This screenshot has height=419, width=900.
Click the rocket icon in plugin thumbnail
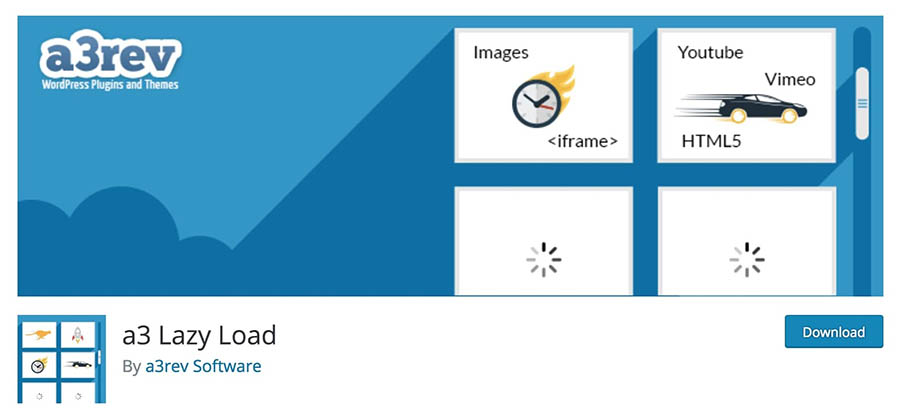click(x=77, y=335)
